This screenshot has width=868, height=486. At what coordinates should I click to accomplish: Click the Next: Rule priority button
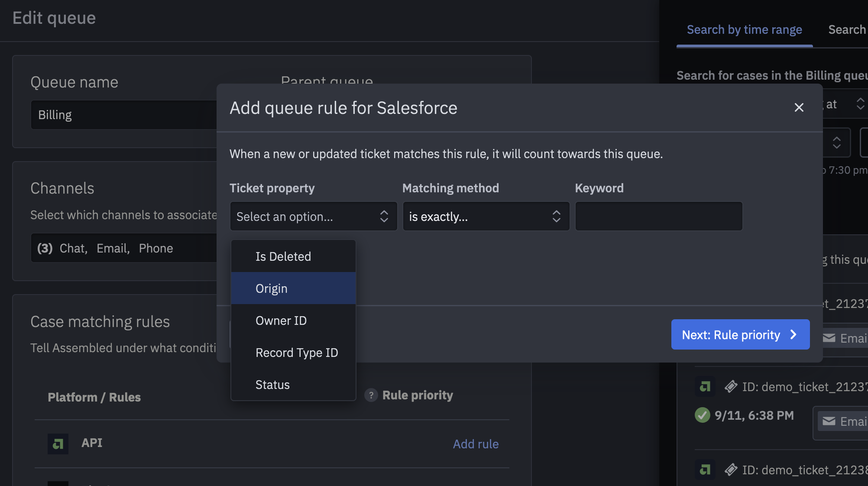click(x=740, y=334)
